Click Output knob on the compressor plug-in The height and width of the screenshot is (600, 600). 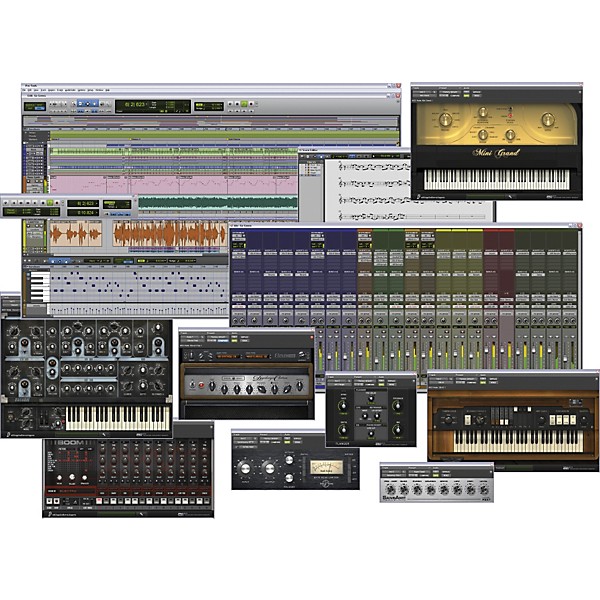point(270,468)
